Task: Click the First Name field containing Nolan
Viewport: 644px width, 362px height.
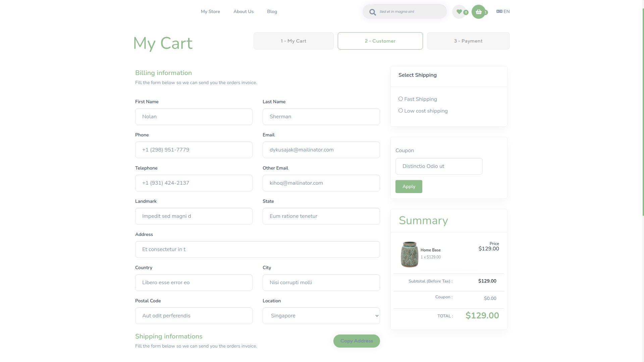Action: (194, 117)
